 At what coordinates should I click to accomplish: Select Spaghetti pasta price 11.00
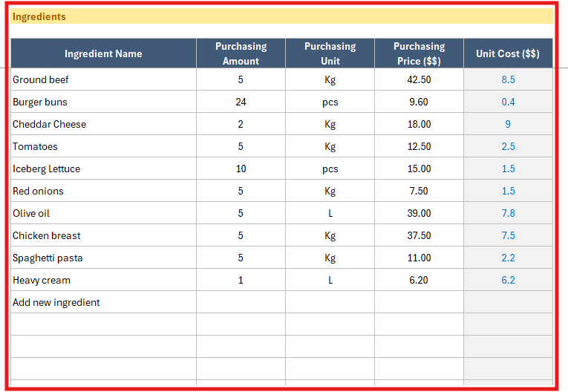pyautogui.click(x=419, y=258)
